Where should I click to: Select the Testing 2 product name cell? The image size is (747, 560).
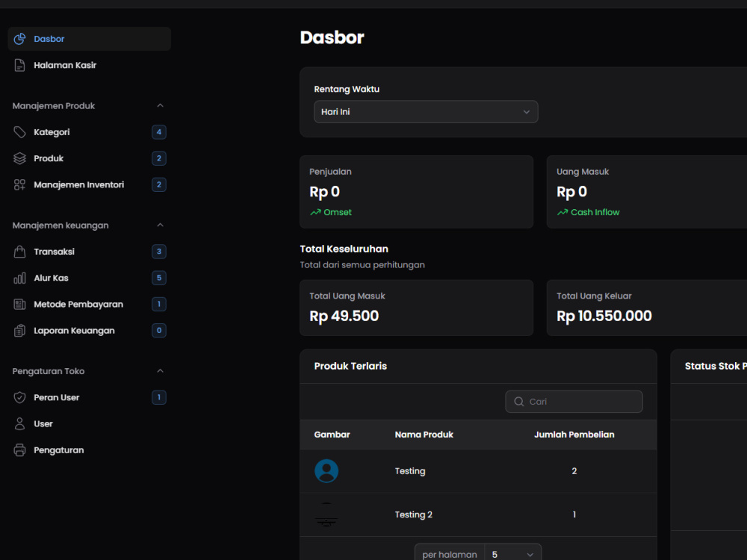pyautogui.click(x=414, y=514)
